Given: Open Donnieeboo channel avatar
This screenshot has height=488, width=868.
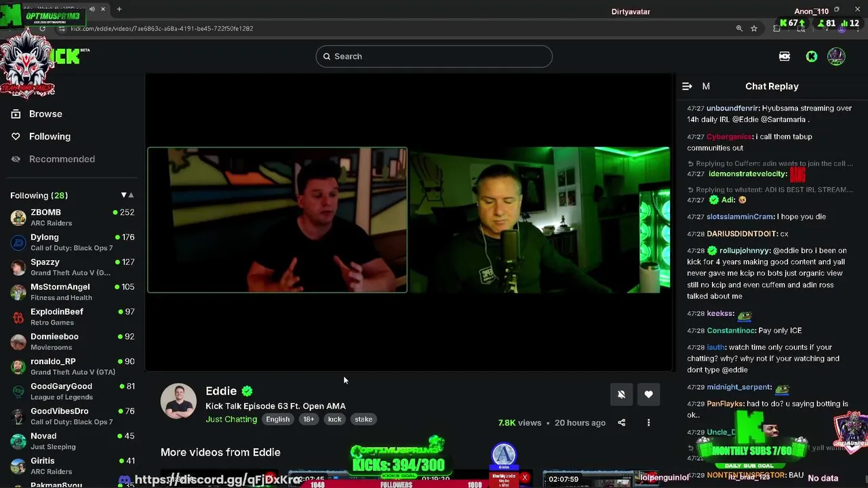Looking at the screenshot, I should pos(18,342).
